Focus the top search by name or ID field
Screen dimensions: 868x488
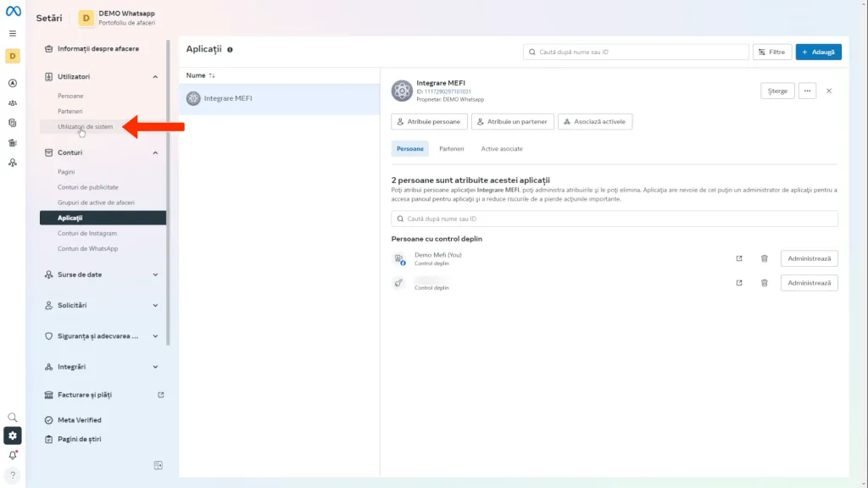tap(636, 52)
